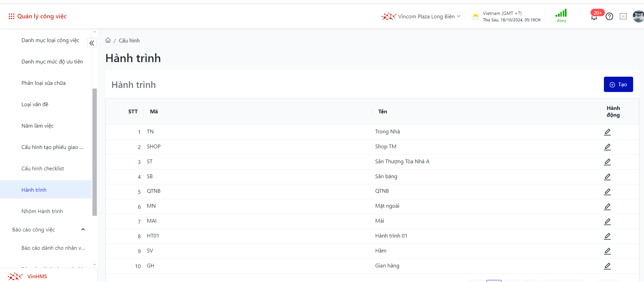644x282 pixels.
Task: Open Nhóm Hành trình menu item
Action: (42, 211)
